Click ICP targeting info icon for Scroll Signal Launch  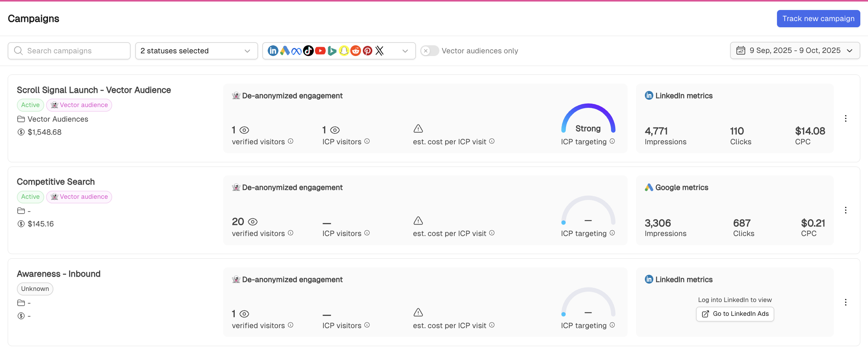click(x=612, y=141)
